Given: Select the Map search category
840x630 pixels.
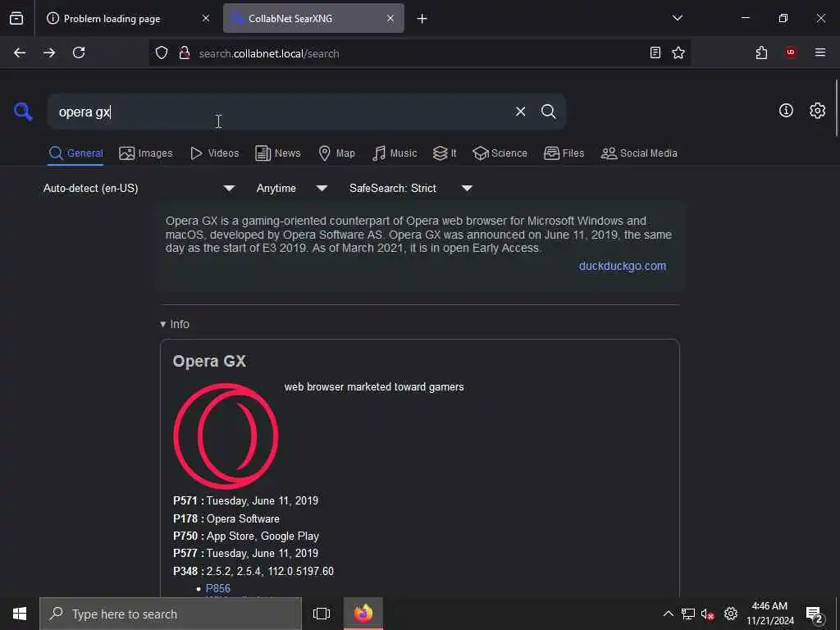Looking at the screenshot, I should [x=336, y=153].
